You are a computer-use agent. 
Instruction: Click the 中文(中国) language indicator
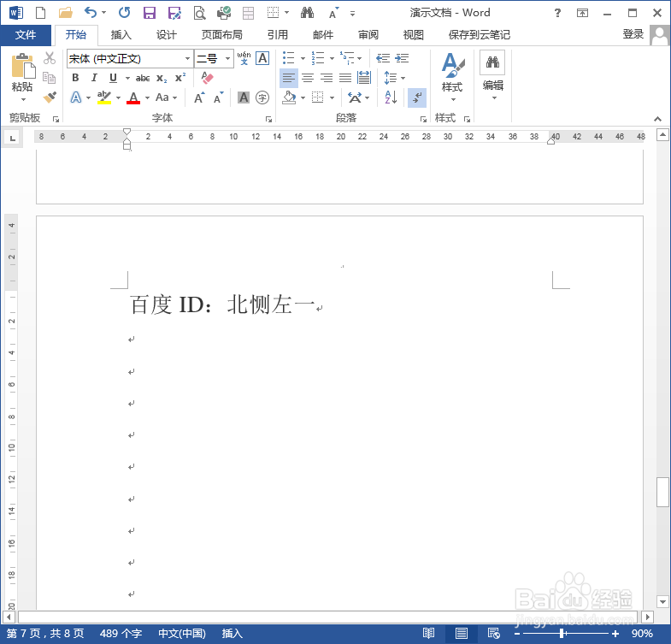tap(182, 633)
